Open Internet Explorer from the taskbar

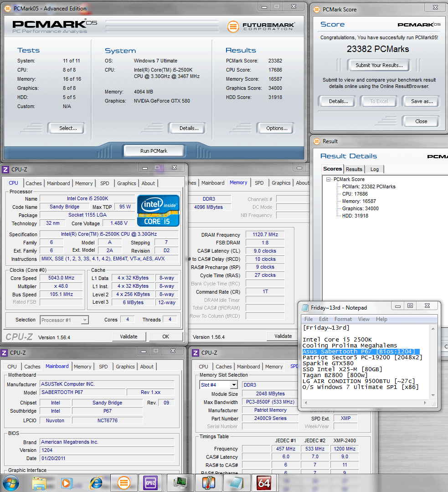tap(96, 483)
